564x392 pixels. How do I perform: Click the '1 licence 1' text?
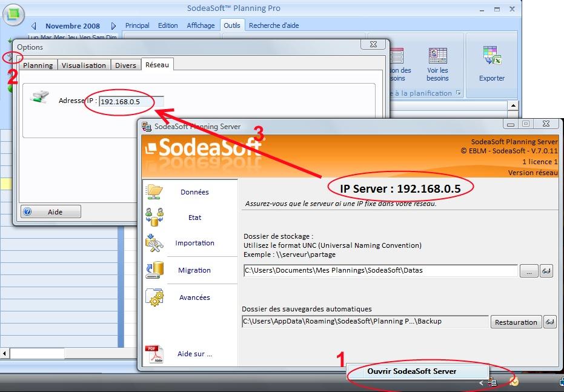540,162
